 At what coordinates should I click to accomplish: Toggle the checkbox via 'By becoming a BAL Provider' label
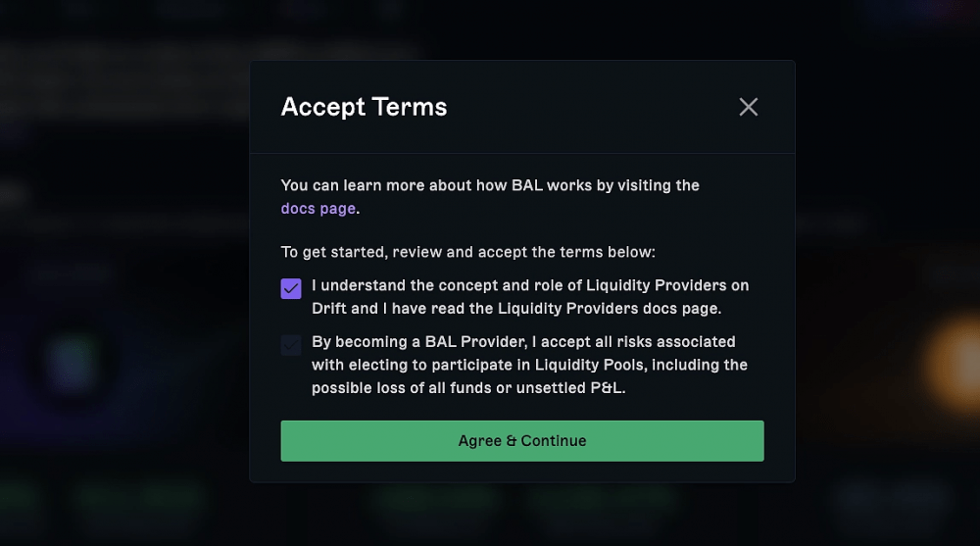click(529, 365)
